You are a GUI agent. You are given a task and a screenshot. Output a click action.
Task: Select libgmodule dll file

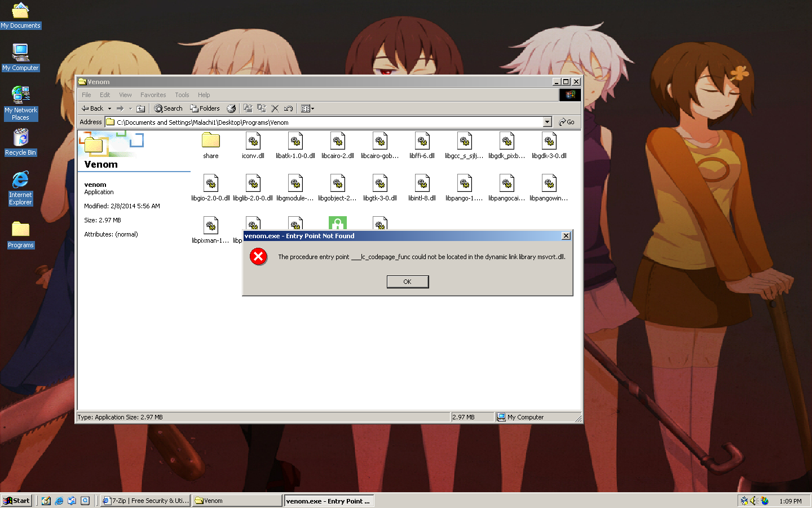(295, 188)
